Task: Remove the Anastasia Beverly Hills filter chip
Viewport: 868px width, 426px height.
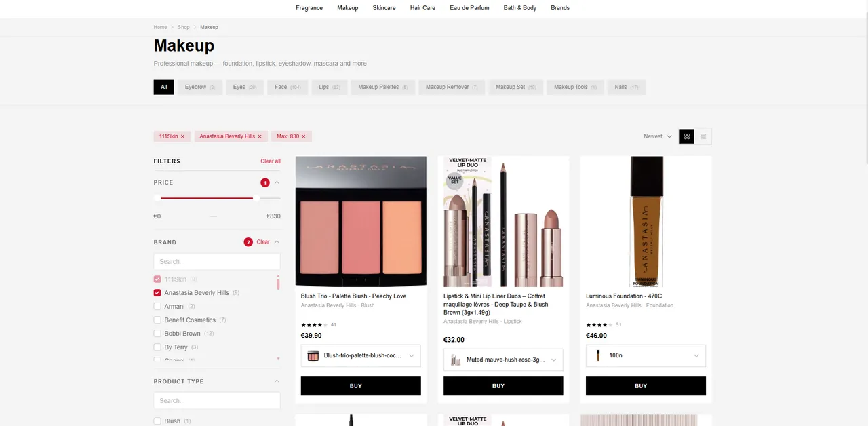Action: point(260,136)
